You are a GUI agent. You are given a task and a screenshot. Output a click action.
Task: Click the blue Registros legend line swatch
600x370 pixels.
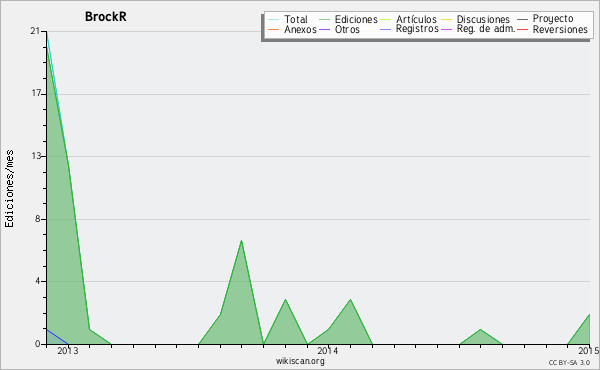[386, 29]
